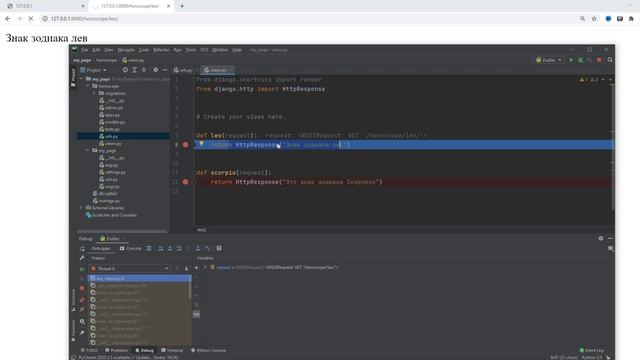
Task: Open the Help menu in PyCharm
Action: tap(237, 50)
